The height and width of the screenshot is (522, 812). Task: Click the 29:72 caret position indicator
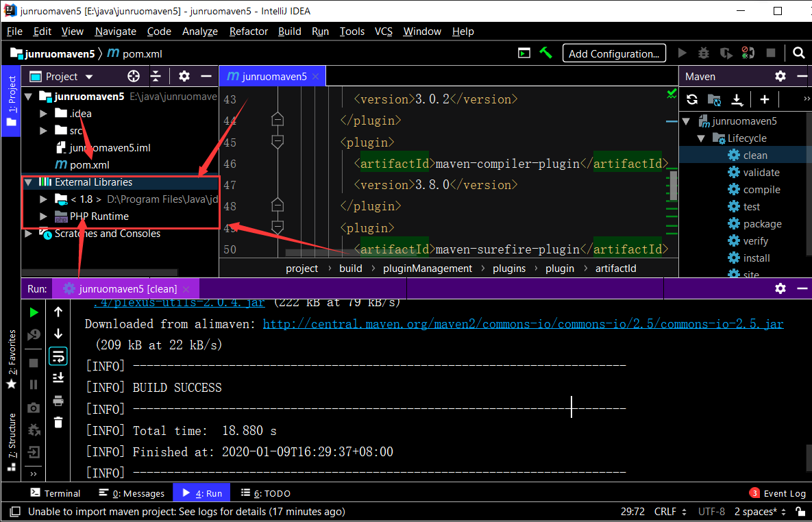(632, 512)
